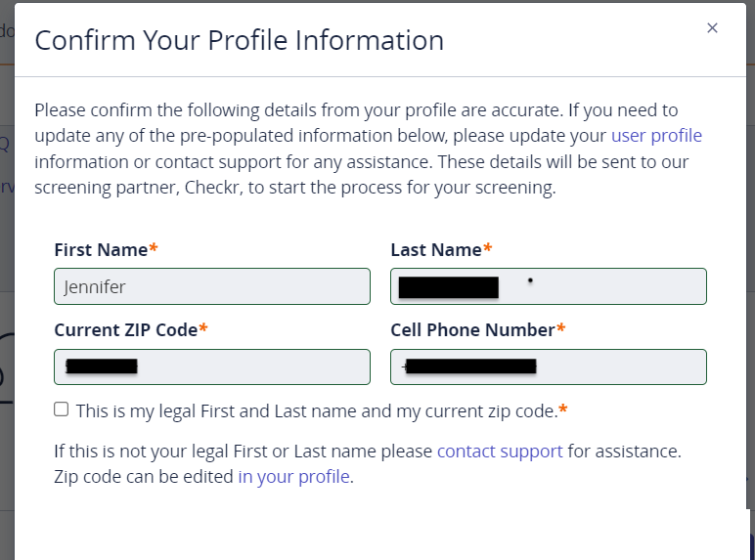Open the user profile link
This screenshot has height=560, width=755.
coord(656,136)
